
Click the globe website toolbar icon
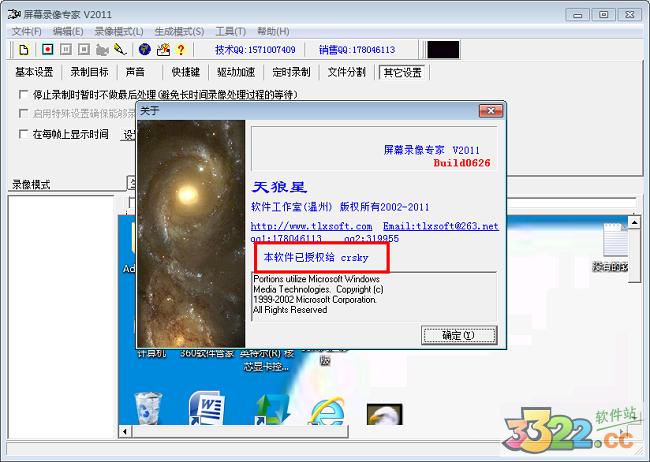click(x=145, y=49)
